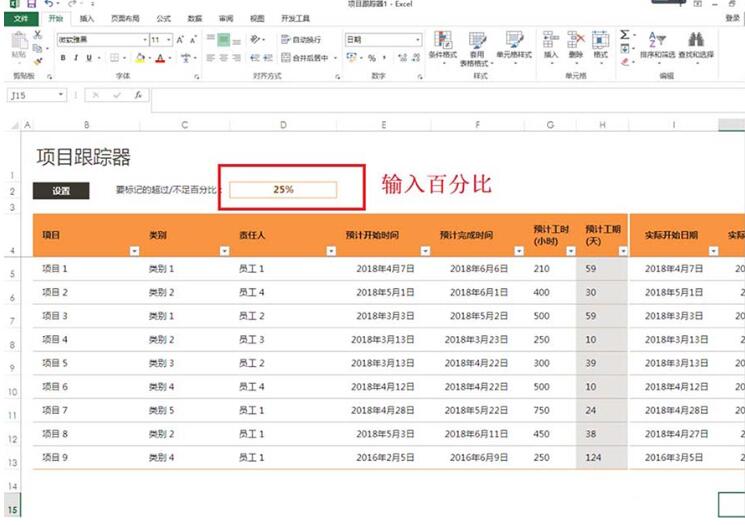The image size is (745, 525).
Task: Toggle align text left
Action: (210, 58)
